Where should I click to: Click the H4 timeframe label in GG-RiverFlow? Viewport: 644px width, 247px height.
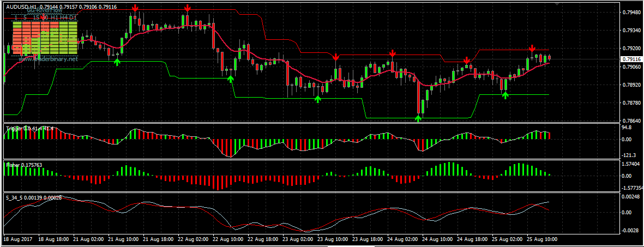coord(63,17)
